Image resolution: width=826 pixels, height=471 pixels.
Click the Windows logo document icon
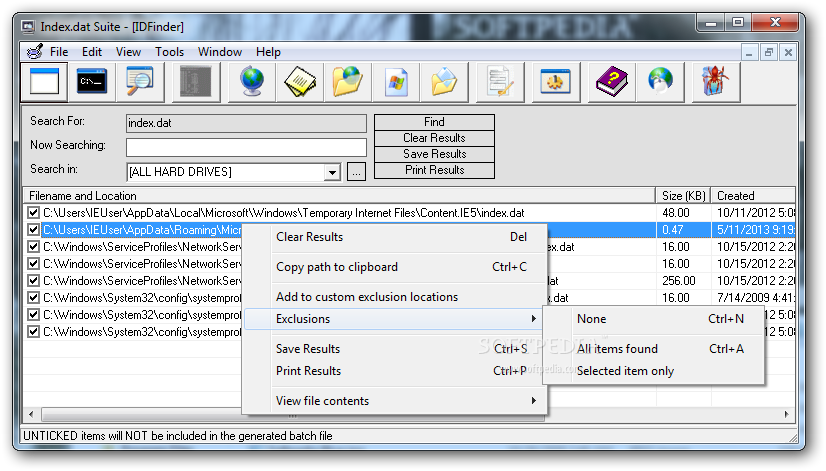pyautogui.click(x=396, y=82)
